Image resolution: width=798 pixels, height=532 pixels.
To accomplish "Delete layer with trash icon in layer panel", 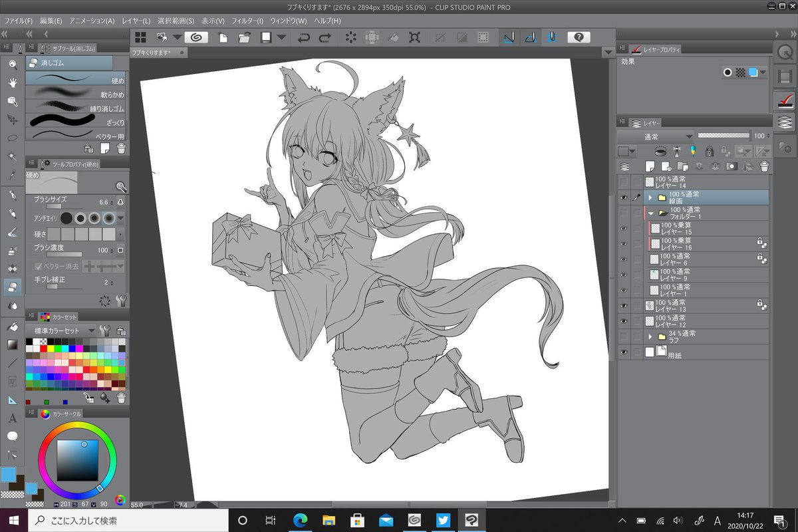I will (x=764, y=166).
